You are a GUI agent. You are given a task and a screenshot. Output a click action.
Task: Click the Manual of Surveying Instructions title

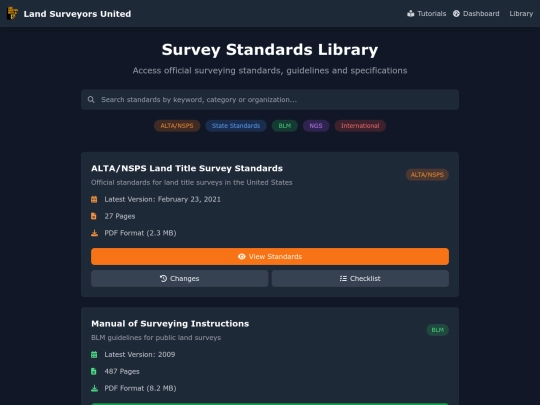[x=170, y=324]
